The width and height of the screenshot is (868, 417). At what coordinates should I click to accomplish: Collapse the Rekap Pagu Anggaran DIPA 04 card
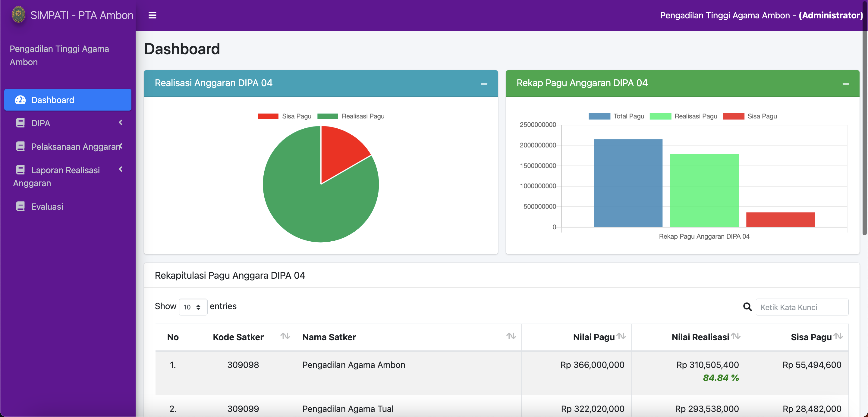(845, 83)
